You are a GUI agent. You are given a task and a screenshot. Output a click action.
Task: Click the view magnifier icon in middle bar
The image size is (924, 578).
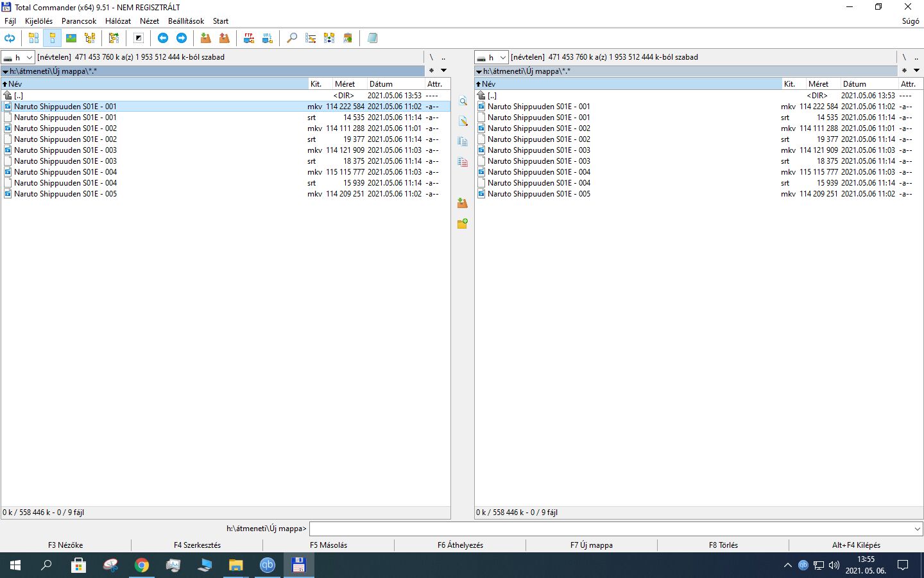[463, 101]
